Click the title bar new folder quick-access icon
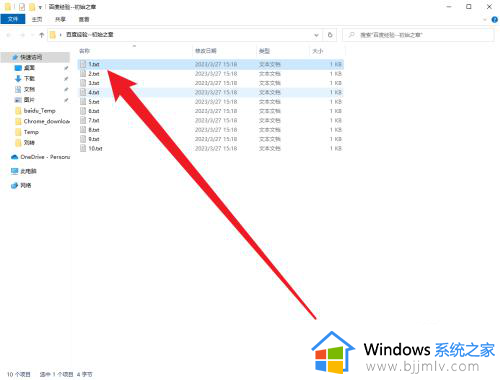Image resolution: width=500 pixels, height=380 pixels. click(x=32, y=7)
